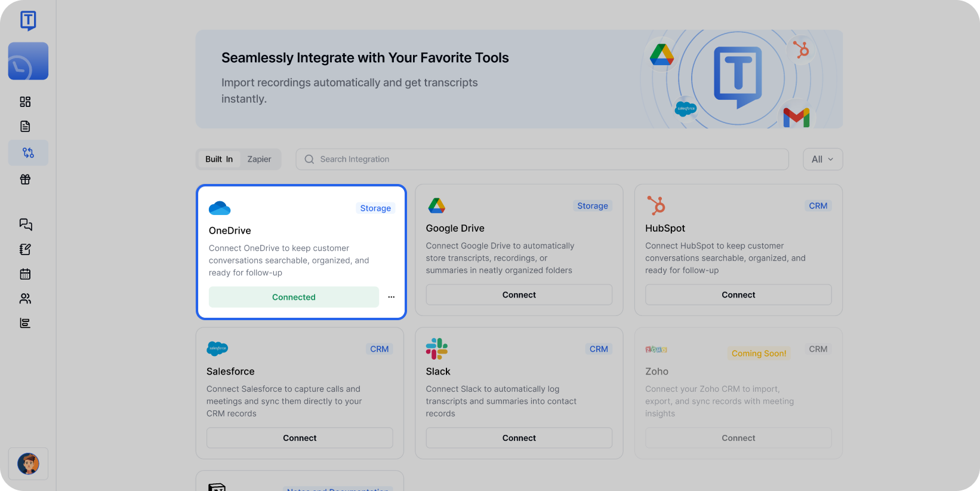Click the Salesforce logo on its card
This screenshot has width=980, height=491.
point(217,348)
